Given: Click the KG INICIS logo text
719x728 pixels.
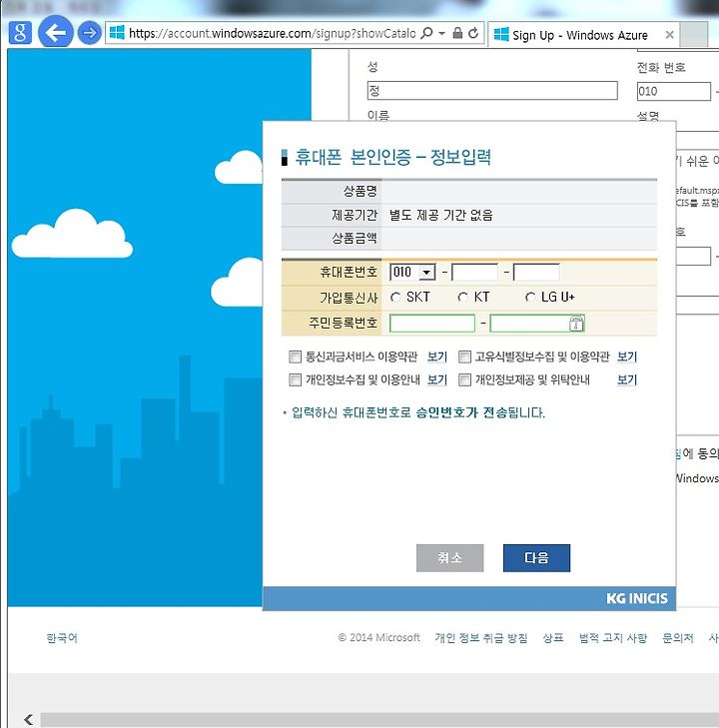Looking at the screenshot, I should 637,598.
